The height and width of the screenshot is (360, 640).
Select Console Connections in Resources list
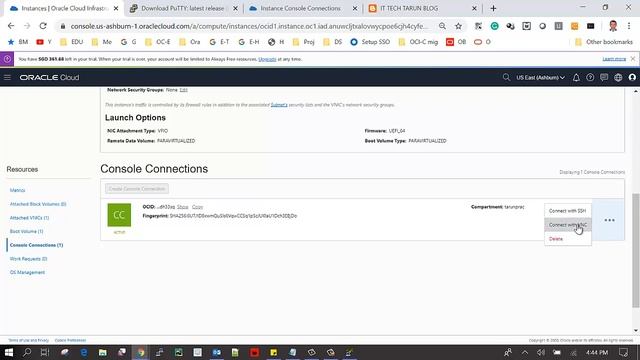[x=36, y=245]
